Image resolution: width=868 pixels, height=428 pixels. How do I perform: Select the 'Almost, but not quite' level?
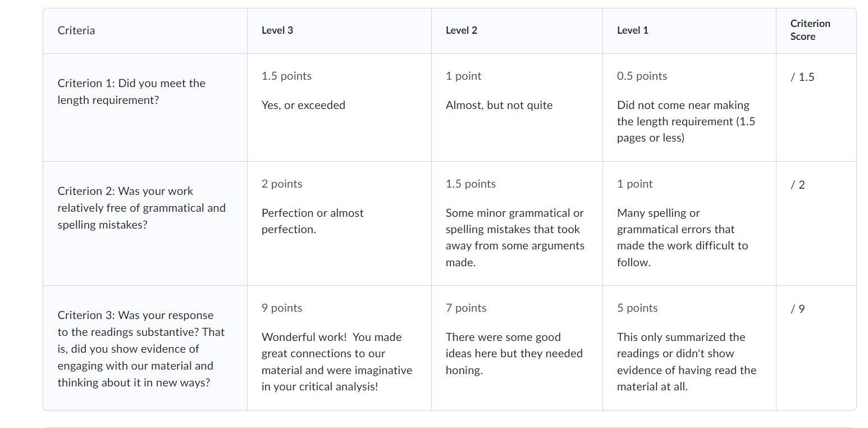pos(499,105)
